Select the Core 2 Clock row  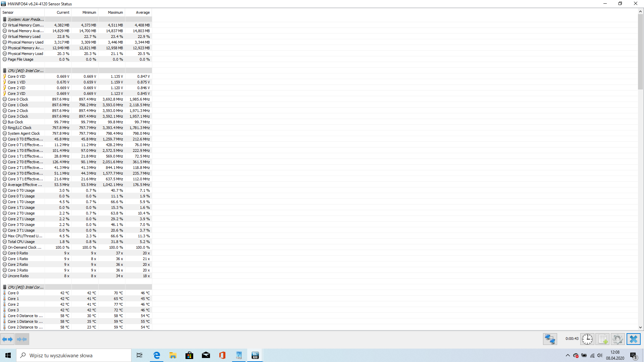(x=76, y=111)
